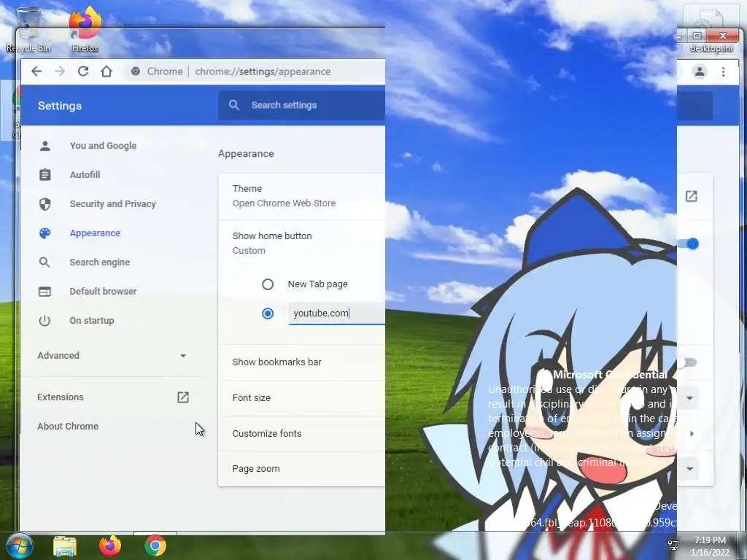This screenshot has height=560, width=747.
Task: Open the About Chrome page
Action: click(68, 426)
